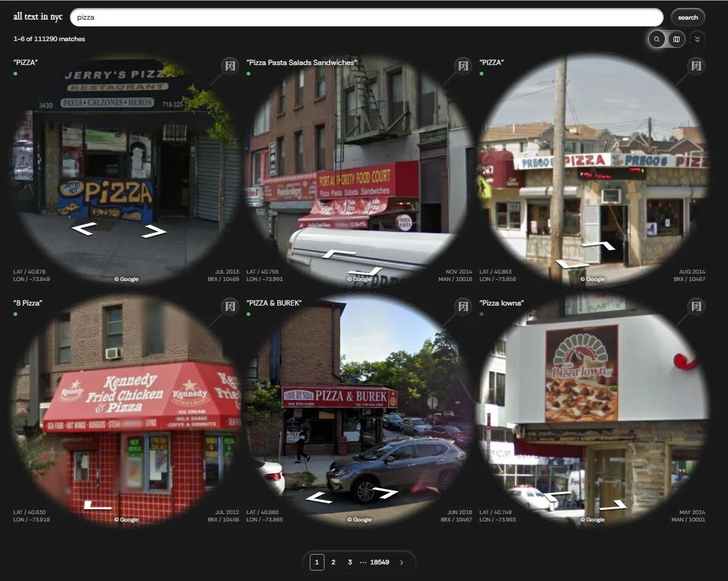Screen dimensions: 728x581
Task: Open street view icon for "Pizza lowna"
Action: [x=696, y=307]
